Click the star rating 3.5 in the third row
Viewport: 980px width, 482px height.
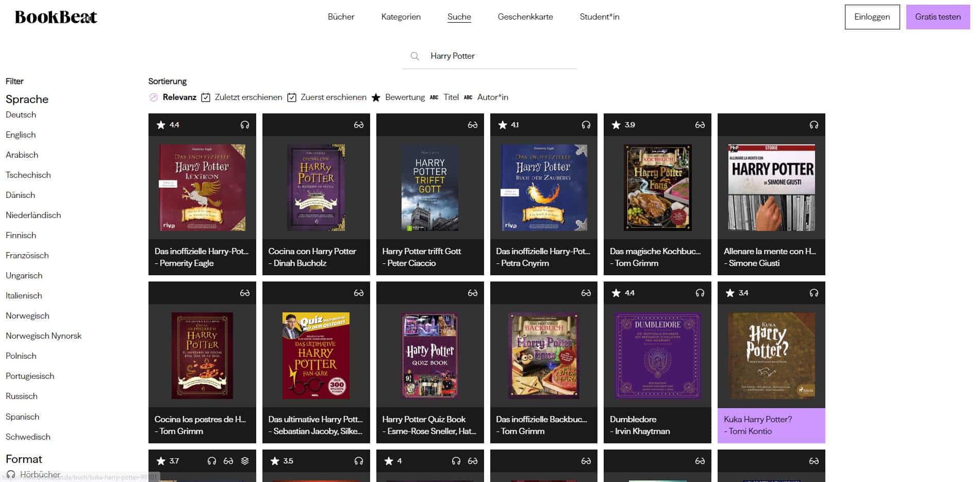click(x=282, y=461)
